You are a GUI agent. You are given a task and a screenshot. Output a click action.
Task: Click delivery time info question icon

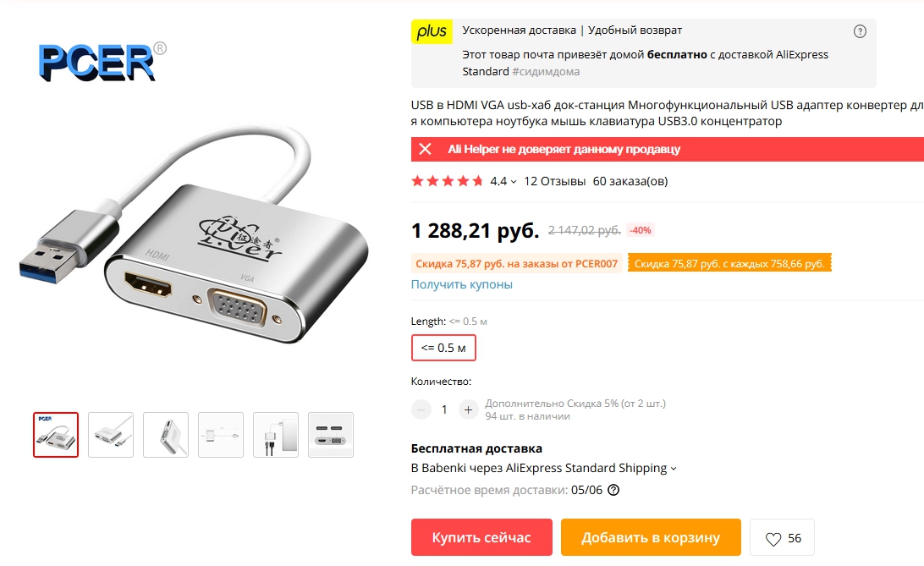[x=613, y=490]
